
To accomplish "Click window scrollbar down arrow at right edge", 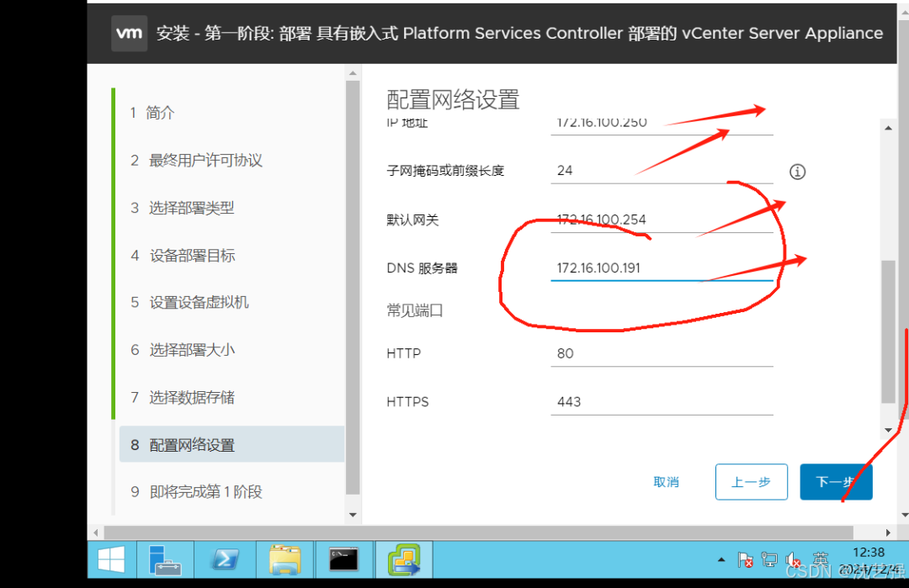I will 904,515.
